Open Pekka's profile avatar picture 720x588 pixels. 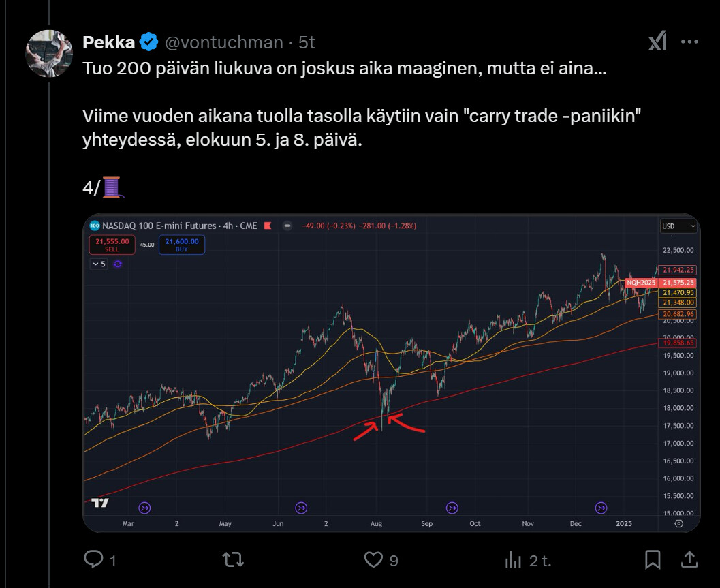[49, 53]
